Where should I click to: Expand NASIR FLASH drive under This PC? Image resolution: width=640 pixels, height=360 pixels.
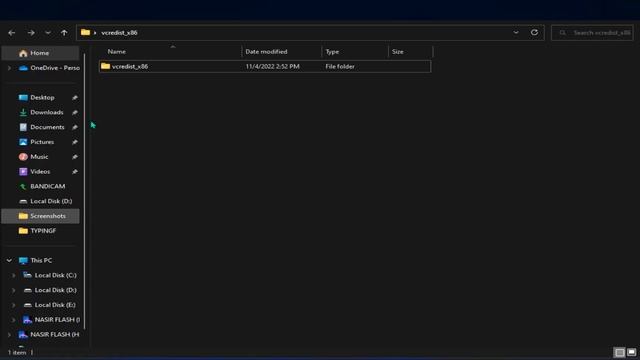coord(13,320)
